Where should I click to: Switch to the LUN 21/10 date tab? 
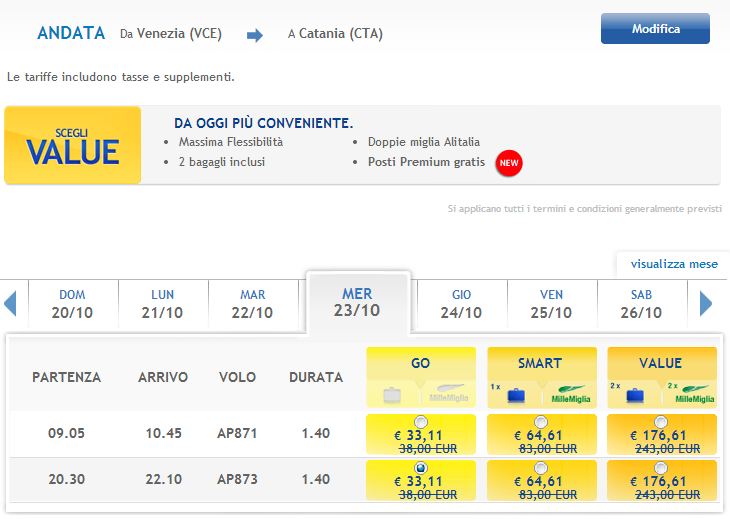[x=162, y=304]
